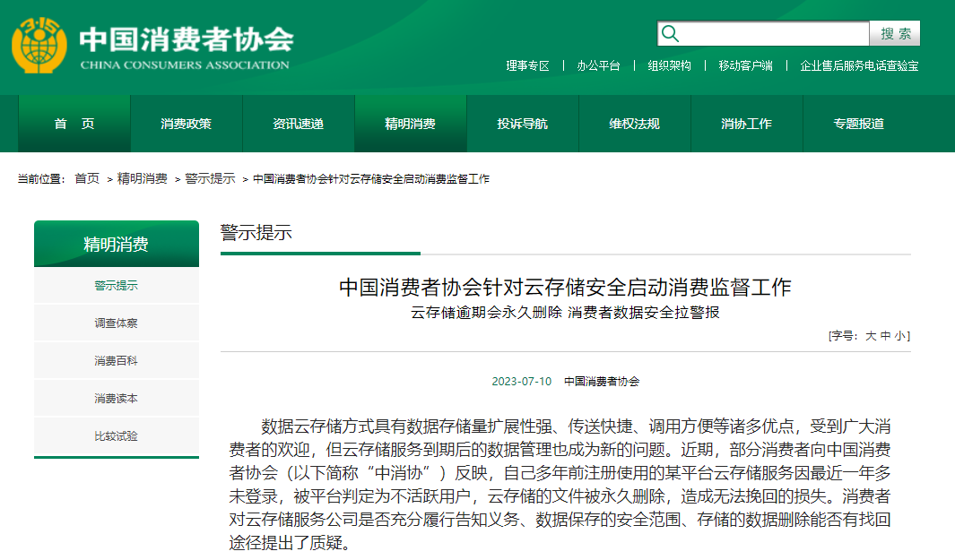The image size is (955, 560).
Task: Open the 移动客户端 link
Action: [745, 65]
